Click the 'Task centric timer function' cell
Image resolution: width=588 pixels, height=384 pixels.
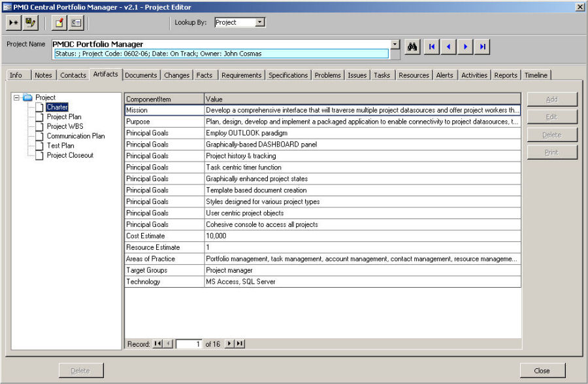[x=363, y=167]
